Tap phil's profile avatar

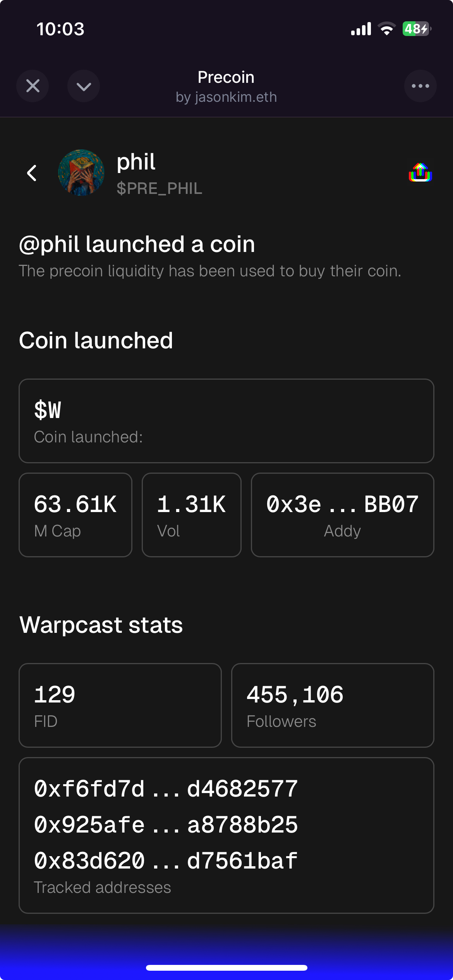tap(81, 173)
